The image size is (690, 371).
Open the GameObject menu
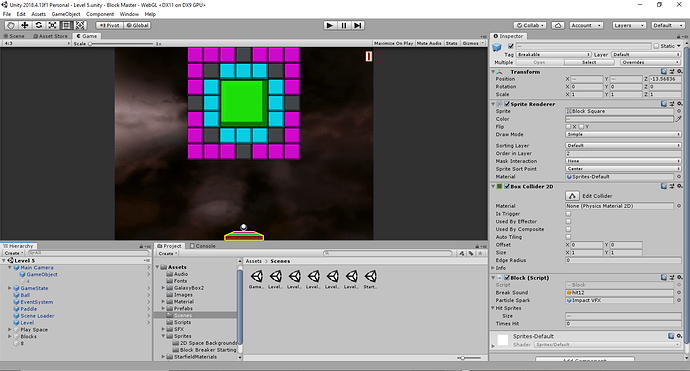tap(66, 14)
